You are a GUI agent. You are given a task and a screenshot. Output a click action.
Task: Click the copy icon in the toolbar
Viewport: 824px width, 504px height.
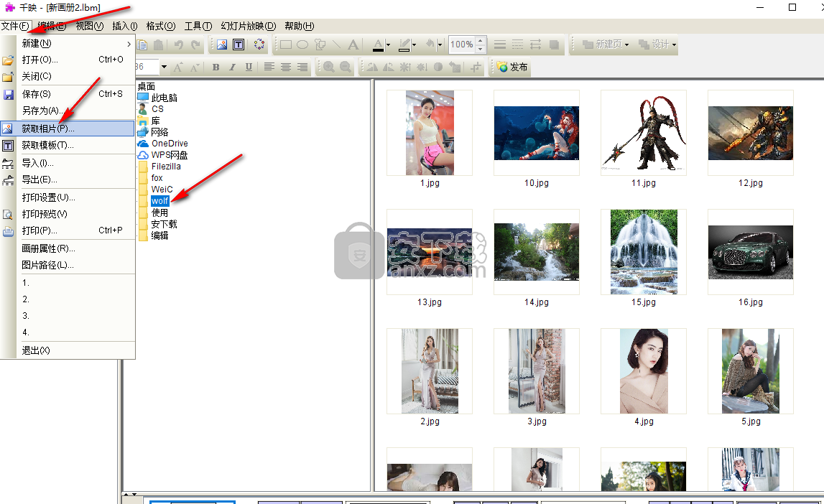pyautogui.click(x=142, y=45)
